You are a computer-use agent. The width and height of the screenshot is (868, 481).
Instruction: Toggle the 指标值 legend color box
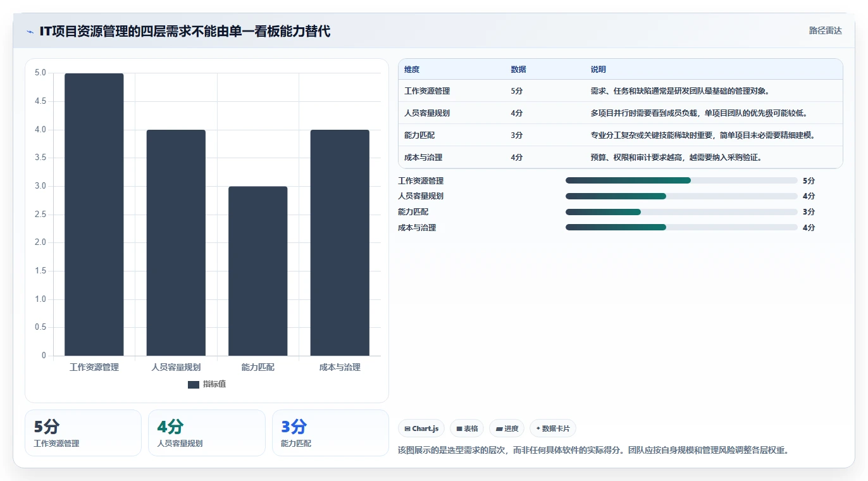[194, 385]
